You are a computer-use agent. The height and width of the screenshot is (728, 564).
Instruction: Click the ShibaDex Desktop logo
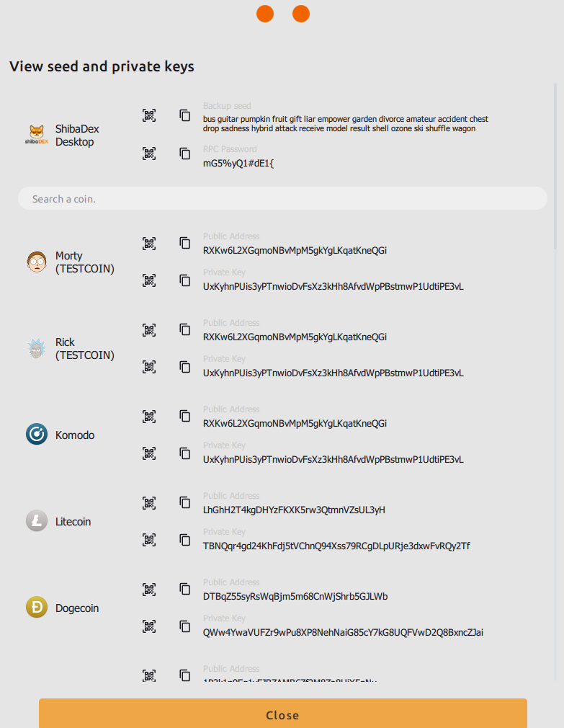(x=36, y=135)
